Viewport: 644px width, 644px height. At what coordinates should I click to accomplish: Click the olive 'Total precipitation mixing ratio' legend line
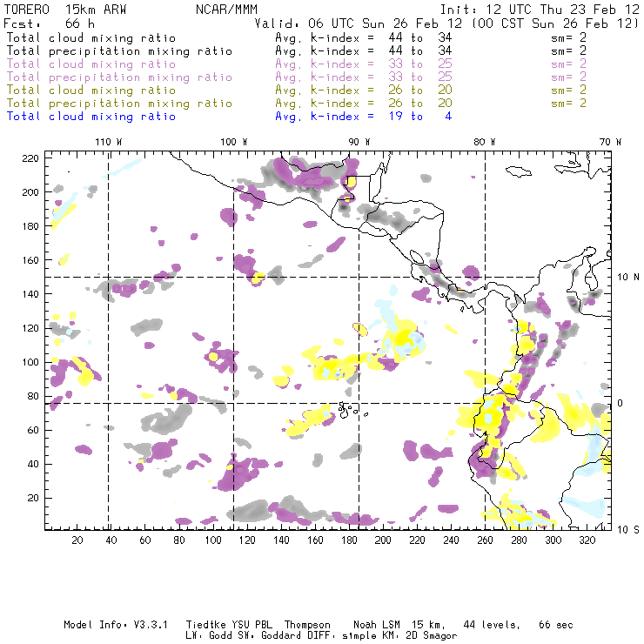[119, 103]
